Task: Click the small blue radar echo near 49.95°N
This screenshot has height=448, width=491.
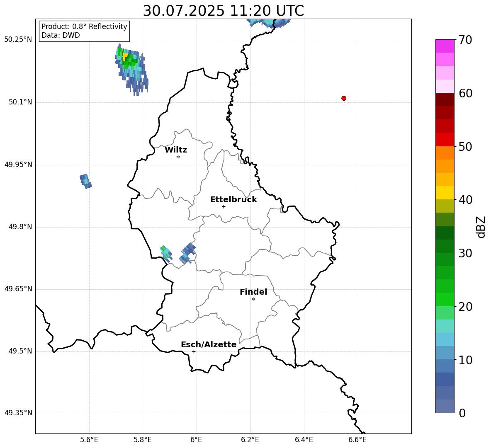Action: [85, 181]
